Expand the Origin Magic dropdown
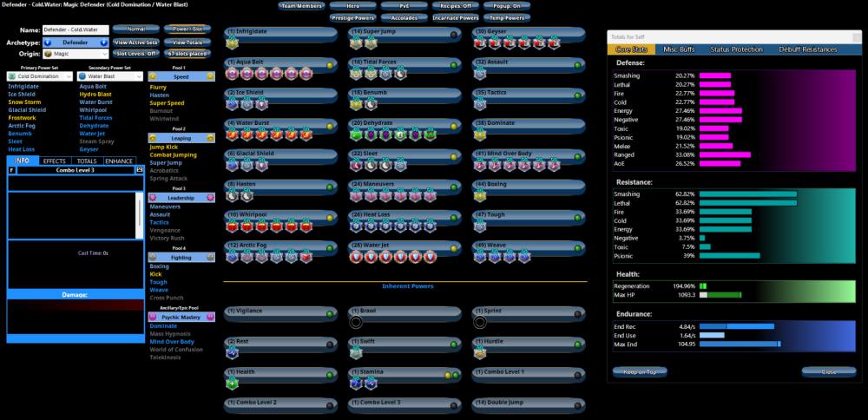 [75, 54]
